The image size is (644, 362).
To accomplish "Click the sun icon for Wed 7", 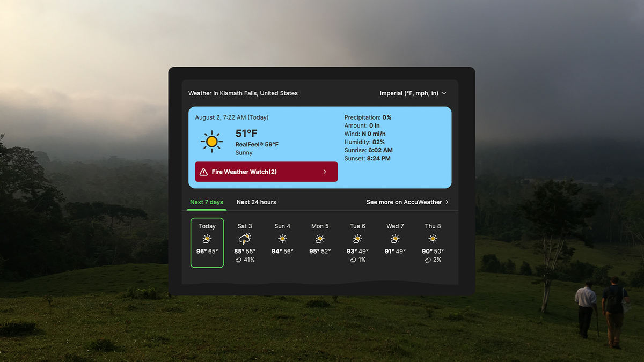I will [x=395, y=238].
